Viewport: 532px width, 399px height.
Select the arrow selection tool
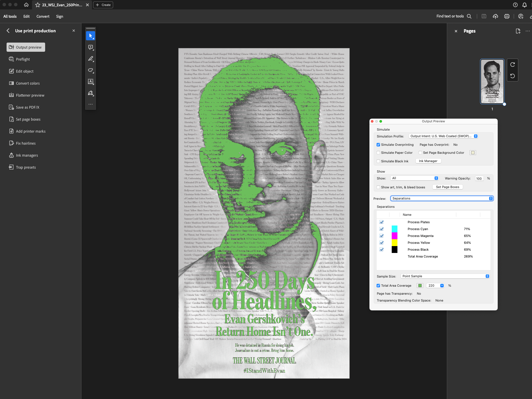(91, 36)
